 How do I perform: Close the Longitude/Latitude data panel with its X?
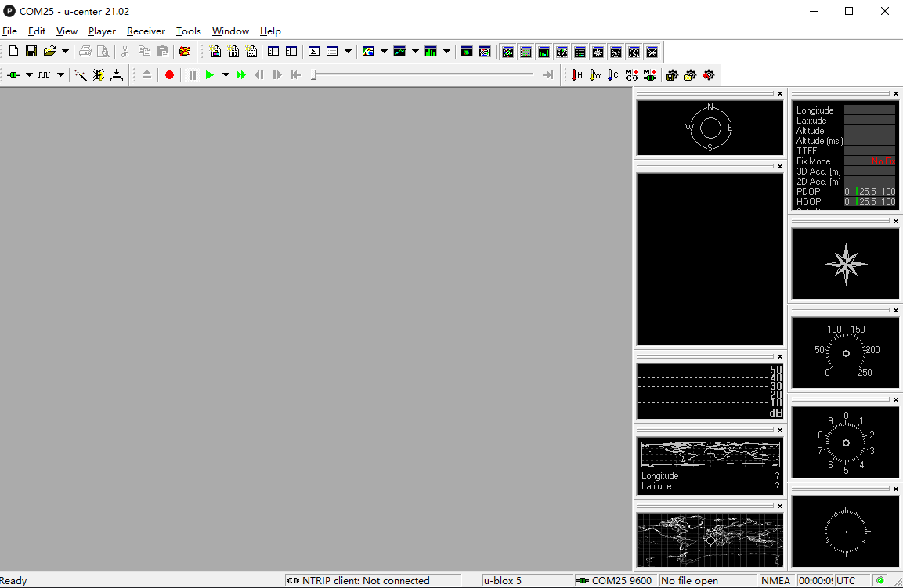[895, 93]
